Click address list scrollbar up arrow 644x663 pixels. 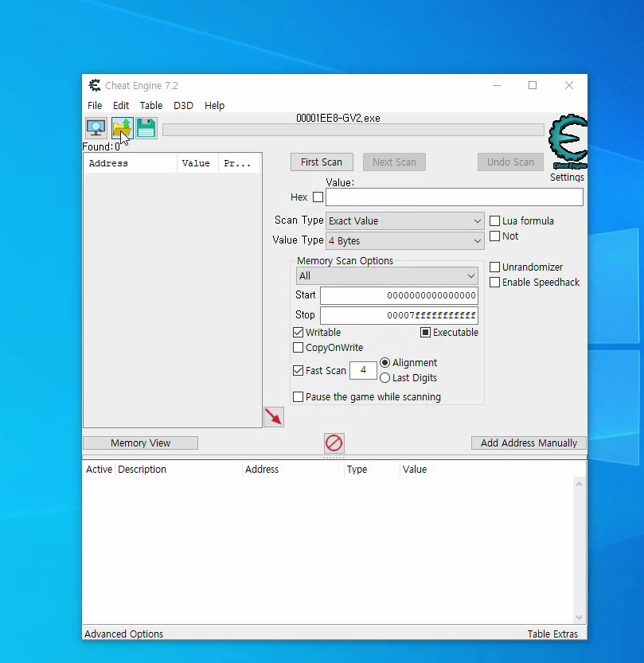[x=579, y=484]
